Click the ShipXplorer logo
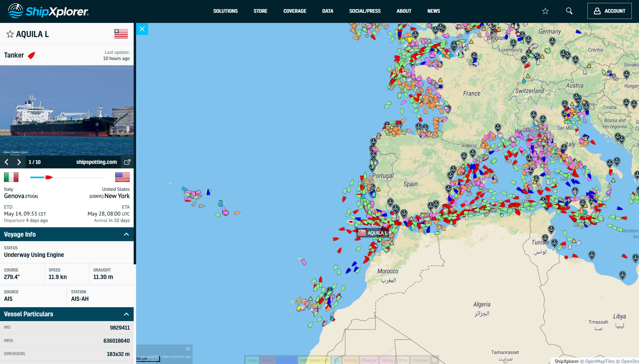 tap(48, 11)
